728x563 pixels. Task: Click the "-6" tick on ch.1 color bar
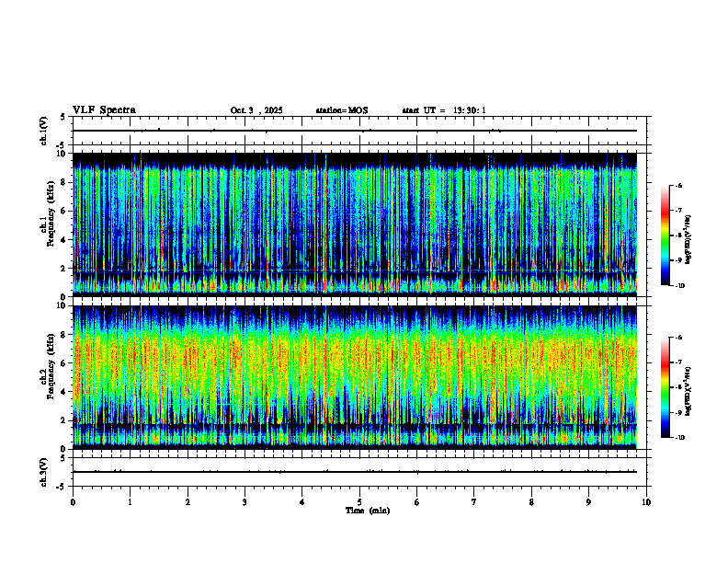pos(678,186)
